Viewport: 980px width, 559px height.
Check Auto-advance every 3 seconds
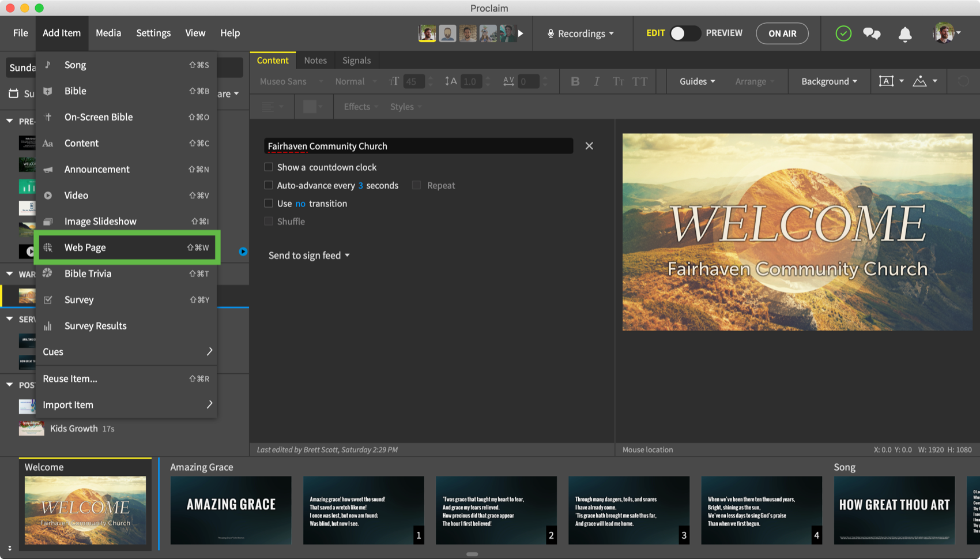point(269,185)
